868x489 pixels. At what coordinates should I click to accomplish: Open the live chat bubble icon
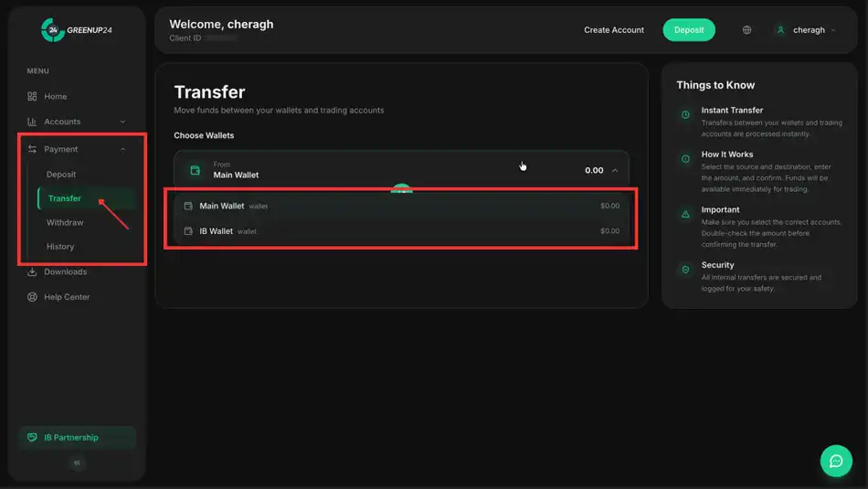point(836,461)
